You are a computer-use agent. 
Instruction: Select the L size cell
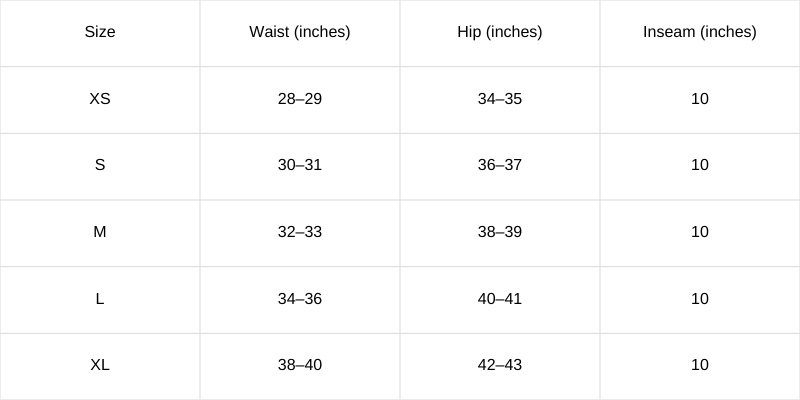100,299
